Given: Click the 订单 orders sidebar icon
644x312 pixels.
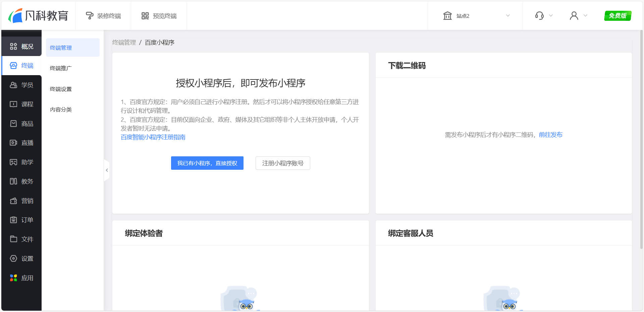Looking at the screenshot, I should pos(13,220).
